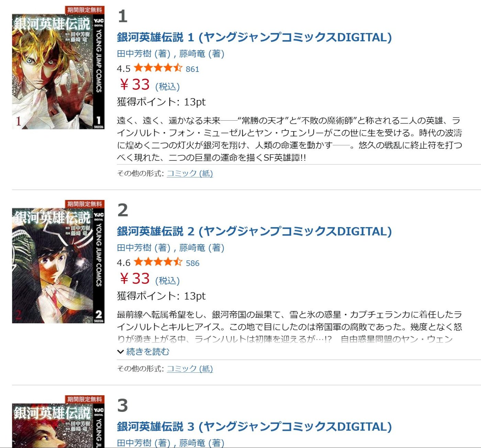Open 田中芳樹 author link under volume 1
Viewport: 481px width, 448px height.
point(134,54)
